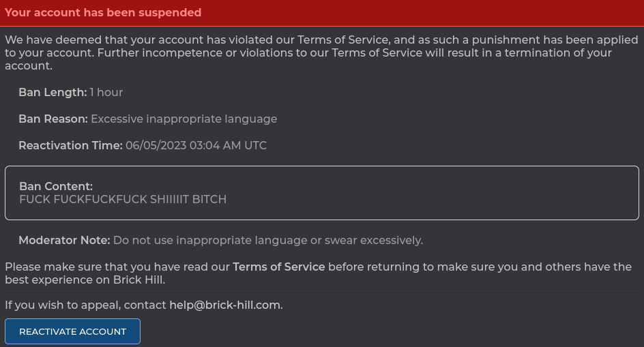Select the "Ban Length:" label
This screenshot has width=644, height=347.
click(x=53, y=92)
